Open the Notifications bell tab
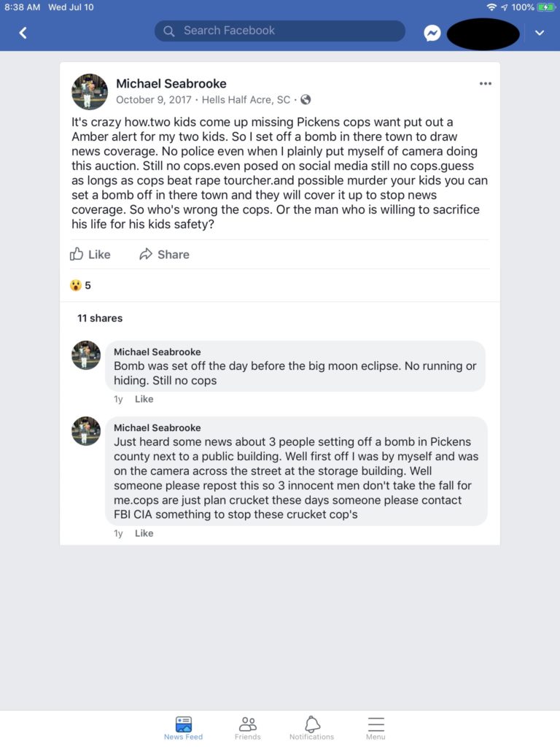Screen dimensions: 560x747 311,727
